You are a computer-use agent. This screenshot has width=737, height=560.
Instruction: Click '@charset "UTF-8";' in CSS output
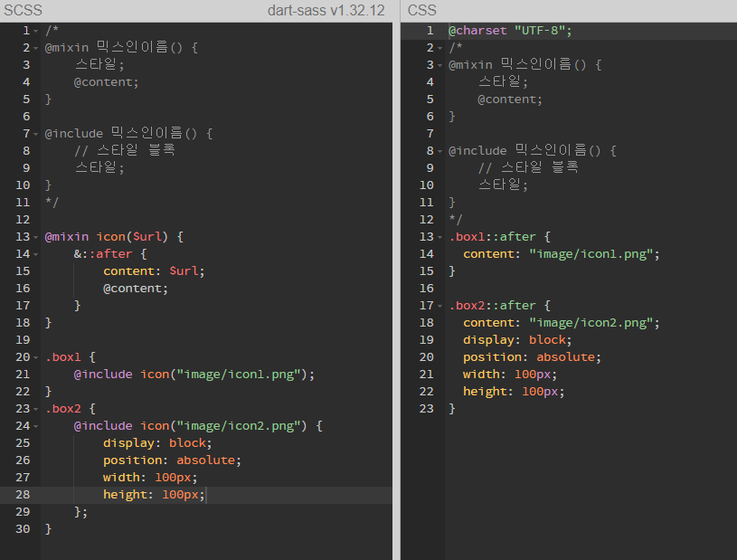[x=510, y=31]
